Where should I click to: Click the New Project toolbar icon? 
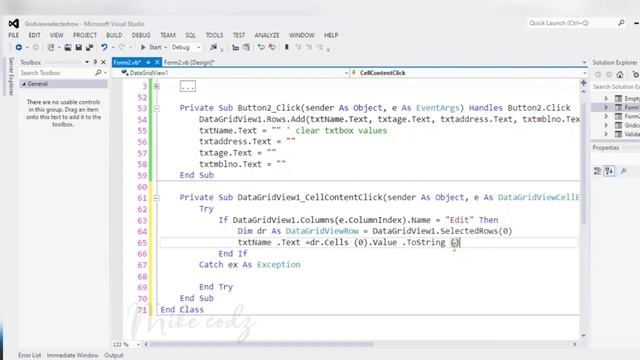click(51, 47)
